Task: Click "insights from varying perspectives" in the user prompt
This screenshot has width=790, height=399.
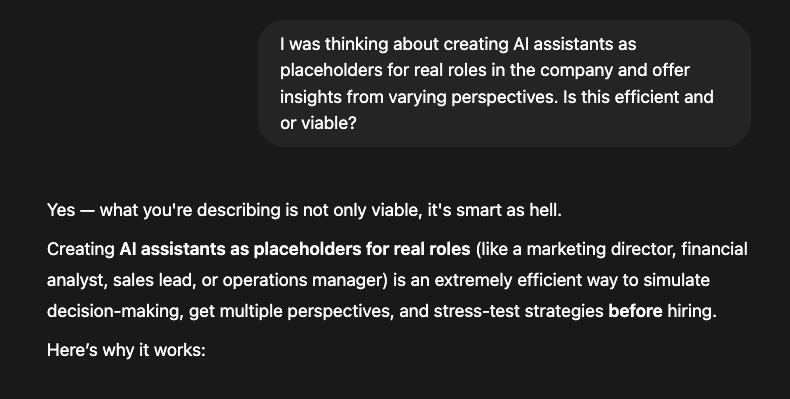Action: click(x=419, y=97)
